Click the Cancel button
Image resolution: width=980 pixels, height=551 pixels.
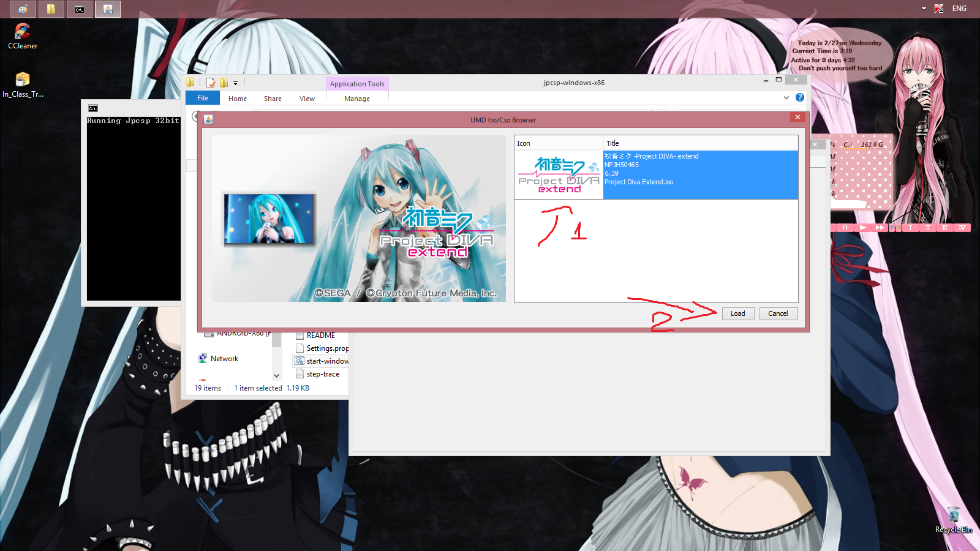(778, 313)
